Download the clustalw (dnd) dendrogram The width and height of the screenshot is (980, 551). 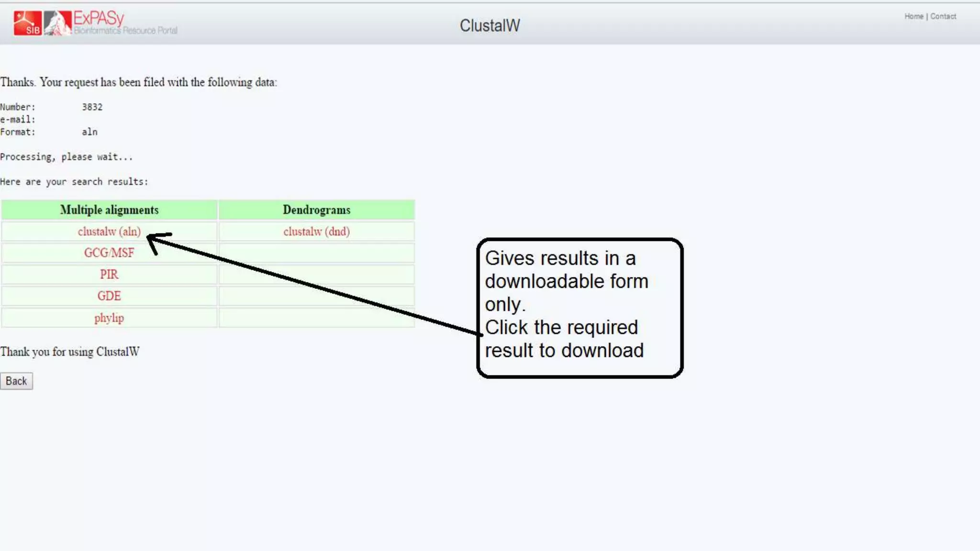pos(316,231)
